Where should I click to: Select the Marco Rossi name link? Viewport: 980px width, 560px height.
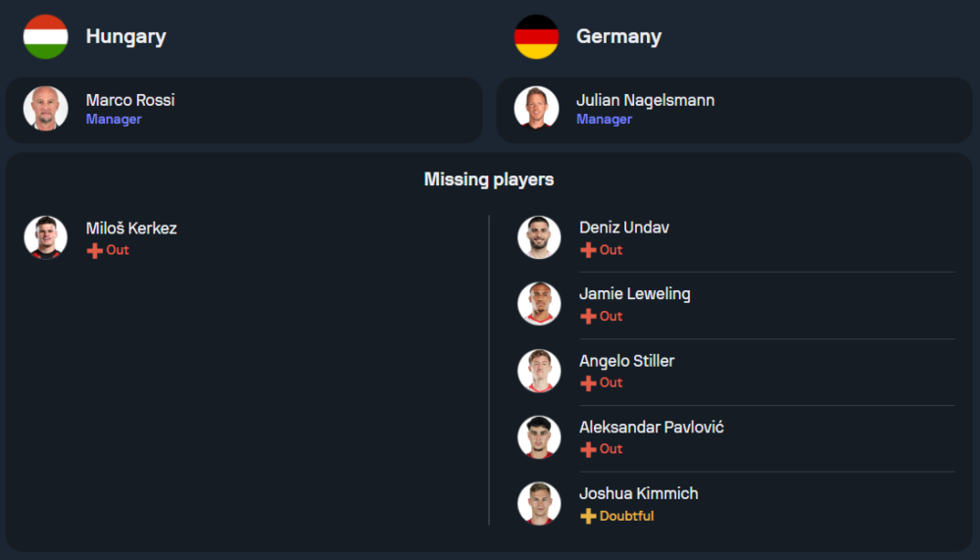[x=130, y=100]
